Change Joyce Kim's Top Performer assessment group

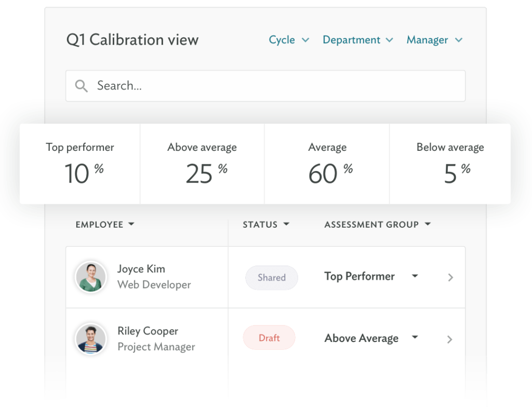click(371, 277)
